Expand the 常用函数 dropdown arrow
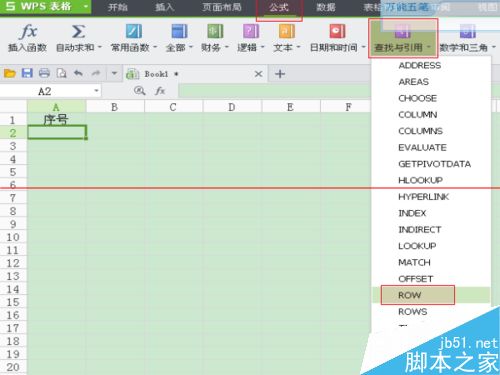This screenshot has height=375, width=500. pos(155,48)
